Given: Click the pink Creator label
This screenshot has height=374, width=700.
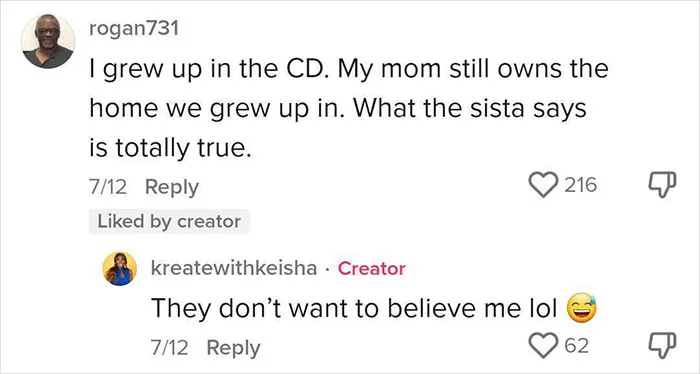Looking at the screenshot, I should point(371,268).
